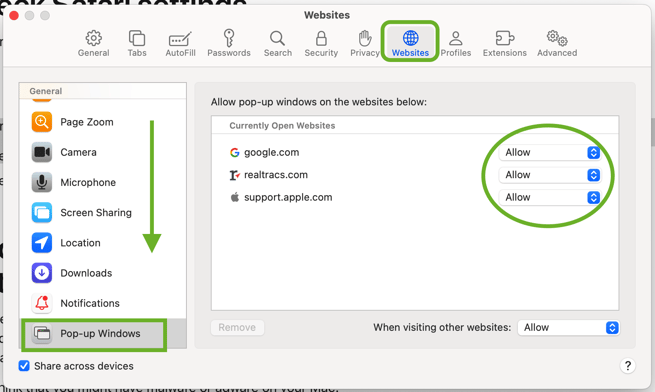Image resolution: width=655 pixels, height=392 pixels.
Task: Select the google.com website row
Action: click(x=415, y=153)
